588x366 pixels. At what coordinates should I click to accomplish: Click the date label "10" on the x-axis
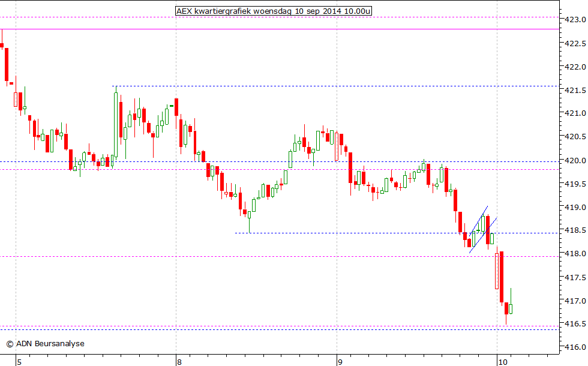pyautogui.click(x=502, y=362)
